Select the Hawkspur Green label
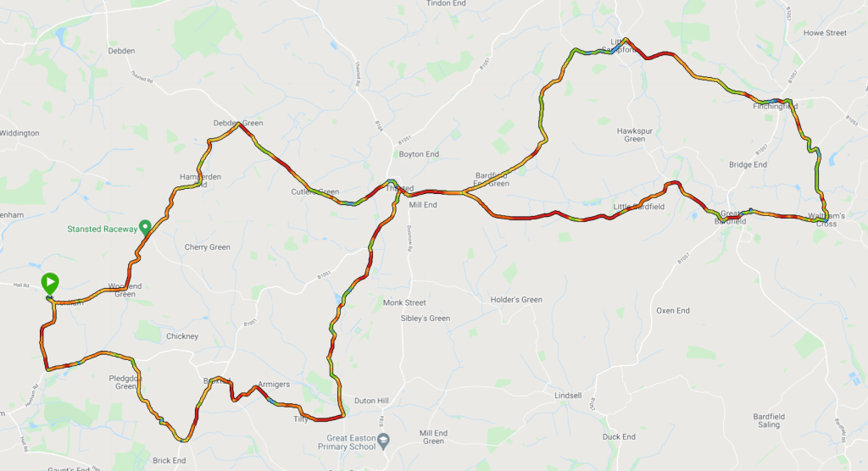Image resolution: width=868 pixels, height=471 pixels. 635,135
